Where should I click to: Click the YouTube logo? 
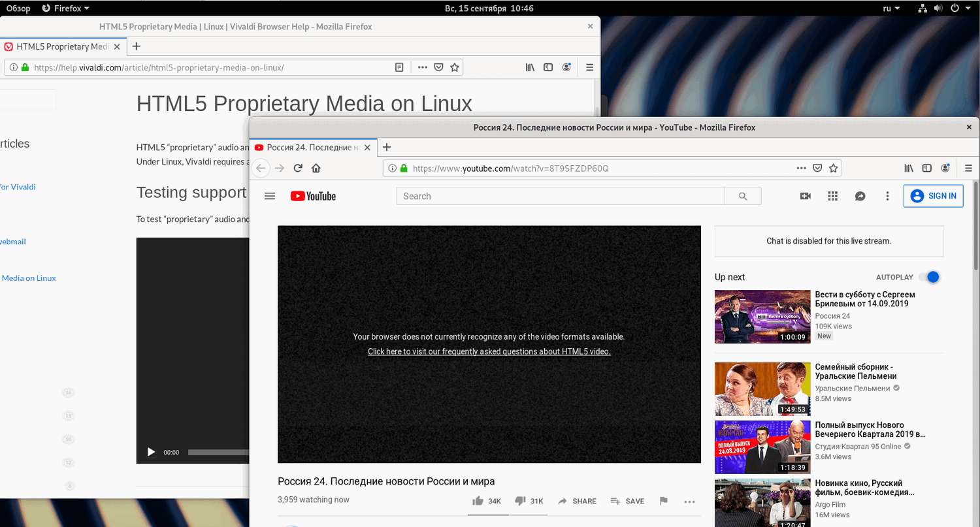[313, 196]
